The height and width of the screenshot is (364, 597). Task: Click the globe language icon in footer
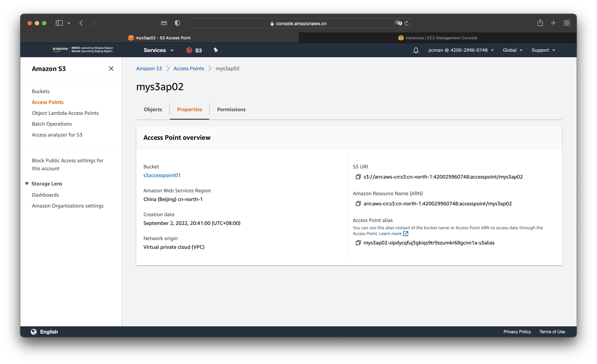(34, 332)
